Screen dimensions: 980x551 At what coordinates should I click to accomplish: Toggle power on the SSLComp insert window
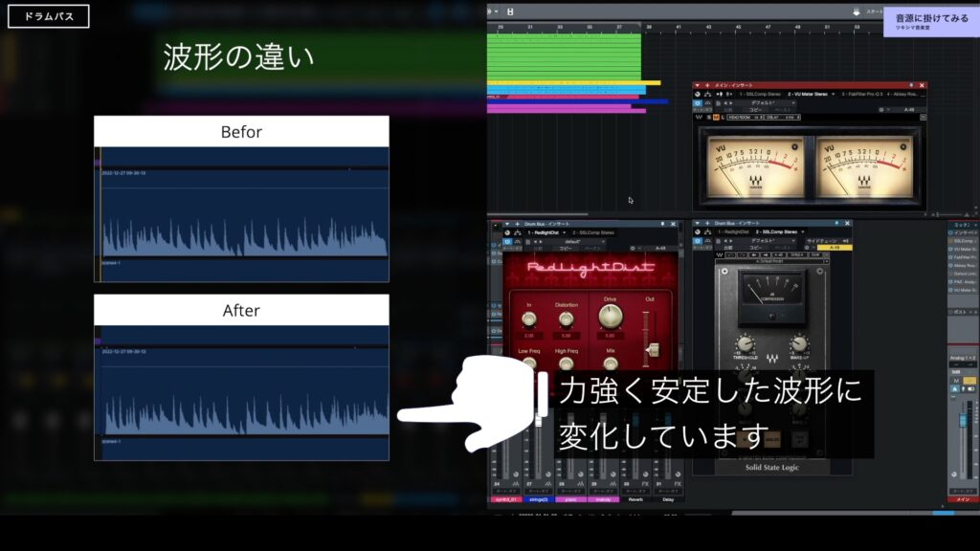[x=698, y=231]
